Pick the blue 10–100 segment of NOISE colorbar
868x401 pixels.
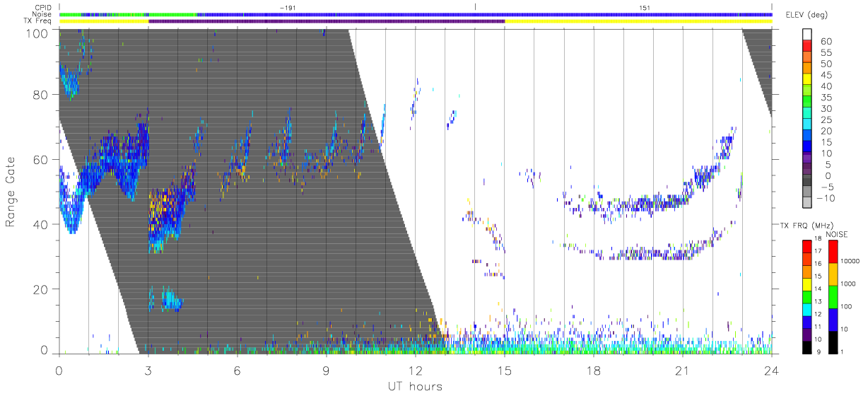pos(833,320)
